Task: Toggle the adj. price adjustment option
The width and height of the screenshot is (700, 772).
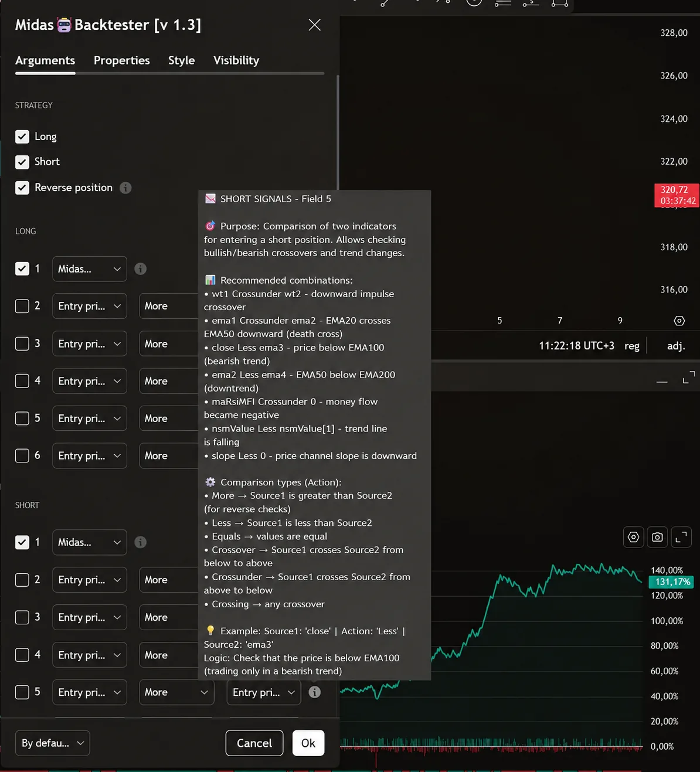Action: [676, 346]
